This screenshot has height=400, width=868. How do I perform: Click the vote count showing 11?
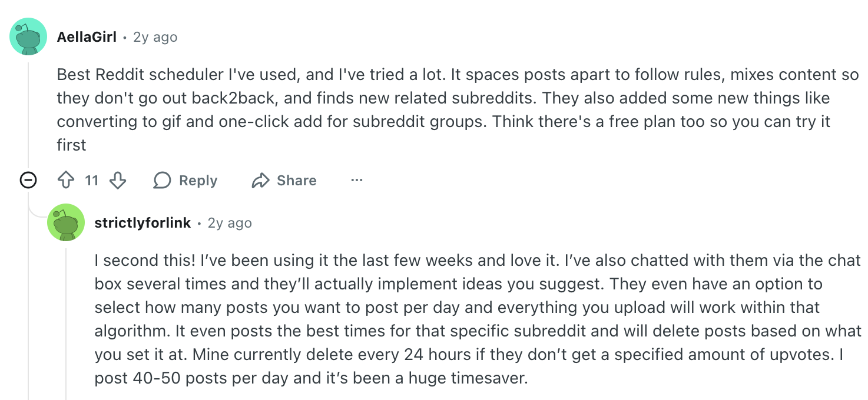point(91,180)
